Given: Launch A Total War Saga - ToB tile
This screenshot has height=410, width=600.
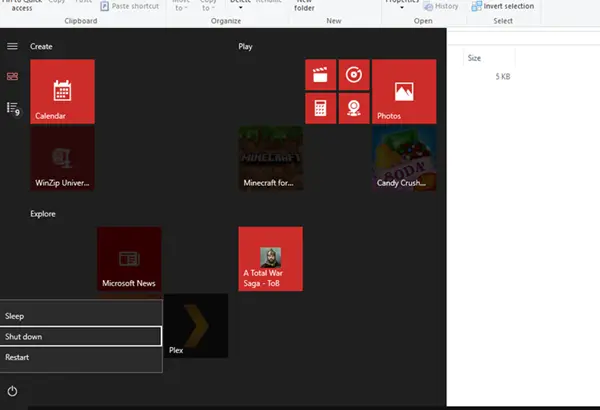Looking at the screenshot, I should [x=271, y=259].
